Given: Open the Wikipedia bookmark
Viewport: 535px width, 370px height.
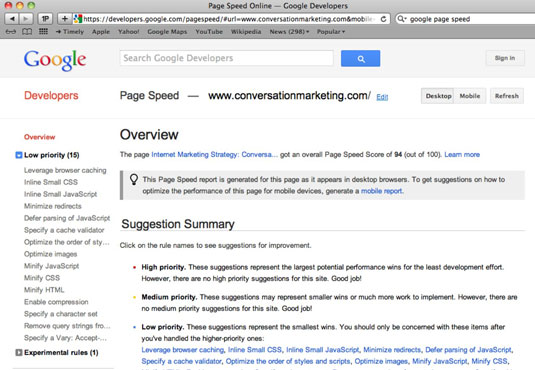Looking at the screenshot, I should click(246, 32).
